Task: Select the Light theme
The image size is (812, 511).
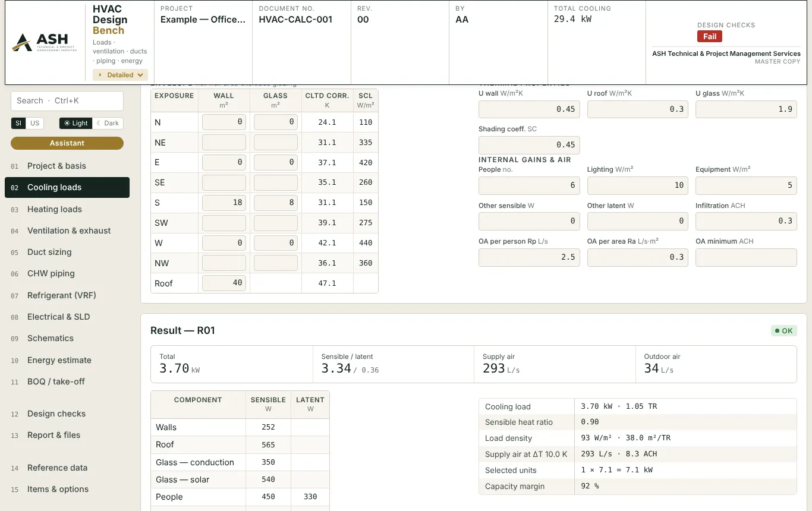Action: (75, 123)
